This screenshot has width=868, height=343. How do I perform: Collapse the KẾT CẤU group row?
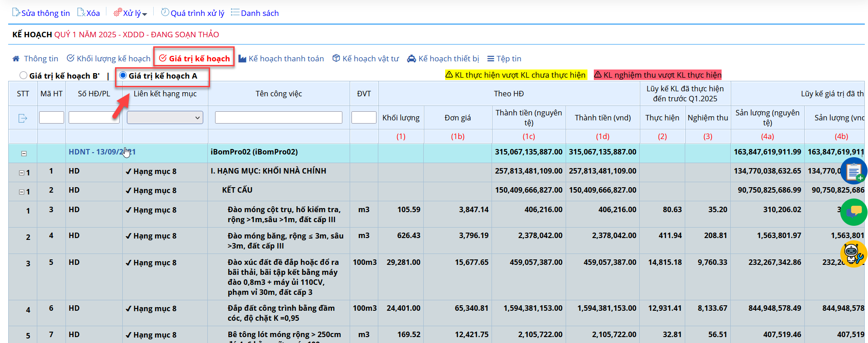[x=21, y=192]
